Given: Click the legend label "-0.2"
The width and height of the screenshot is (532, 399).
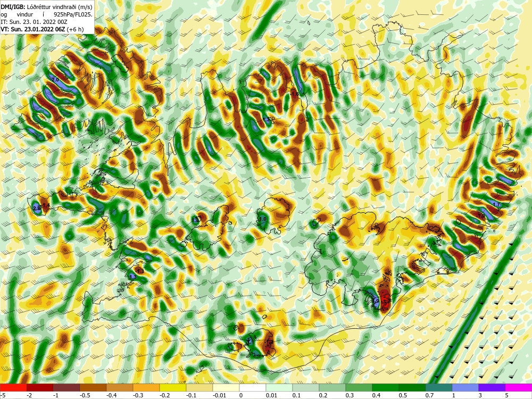Looking at the screenshot, I should [x=164, y=395].
